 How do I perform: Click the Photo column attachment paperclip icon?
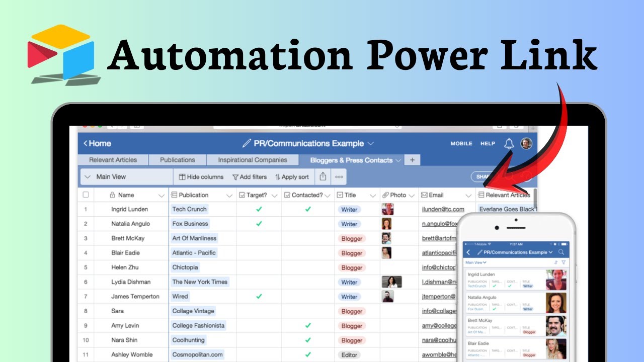tap(385, 195)
